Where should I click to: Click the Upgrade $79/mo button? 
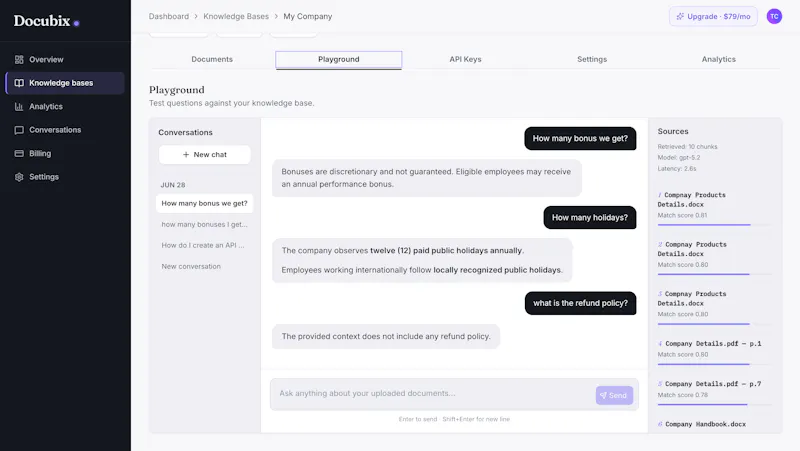(713, 16)
